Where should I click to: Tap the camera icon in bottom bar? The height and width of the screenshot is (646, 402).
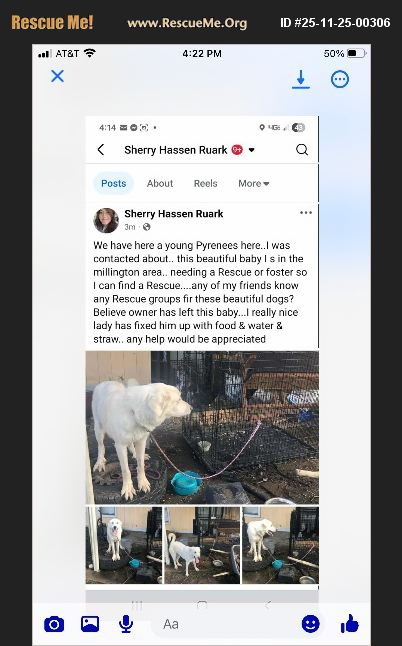[x=54, y=624]
